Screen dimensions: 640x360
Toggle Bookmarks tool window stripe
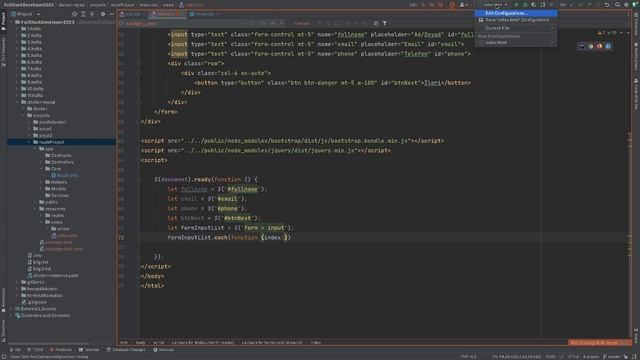pyautogui.click(x=3, y=300)
